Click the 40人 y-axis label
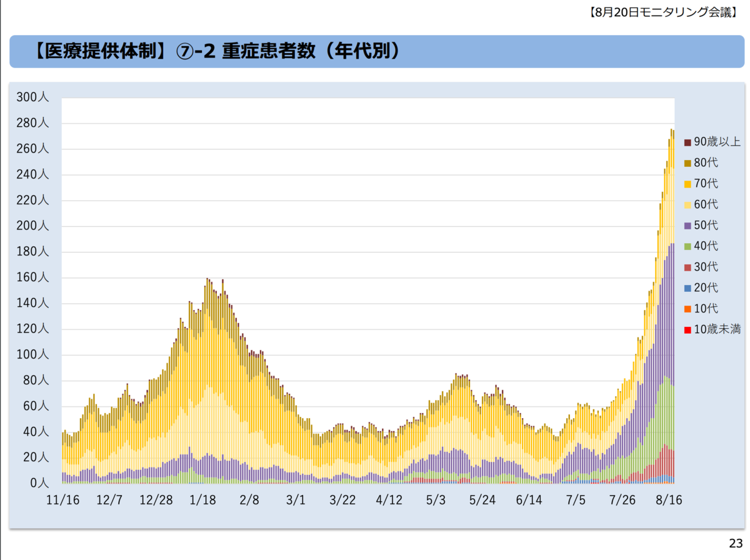Screen dimensions: 750x560 [x=36, y=432]
